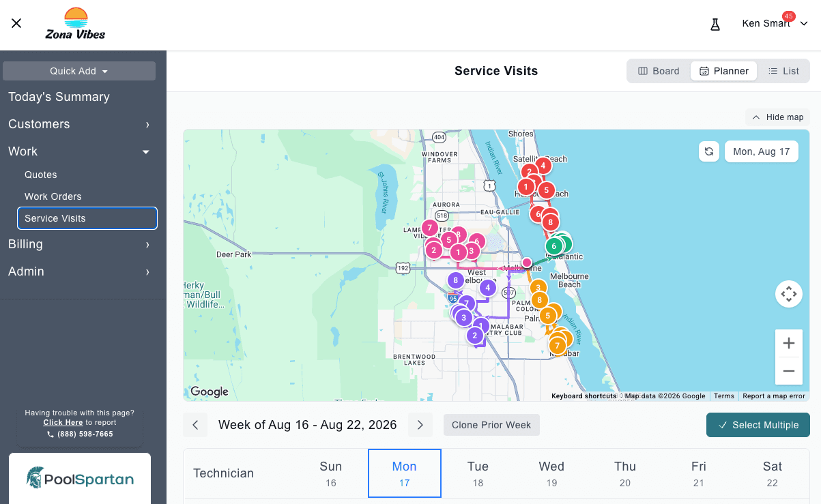Screen dimensions: 821x504
Task: Click red map marker 8
Action: click(549, 222)
